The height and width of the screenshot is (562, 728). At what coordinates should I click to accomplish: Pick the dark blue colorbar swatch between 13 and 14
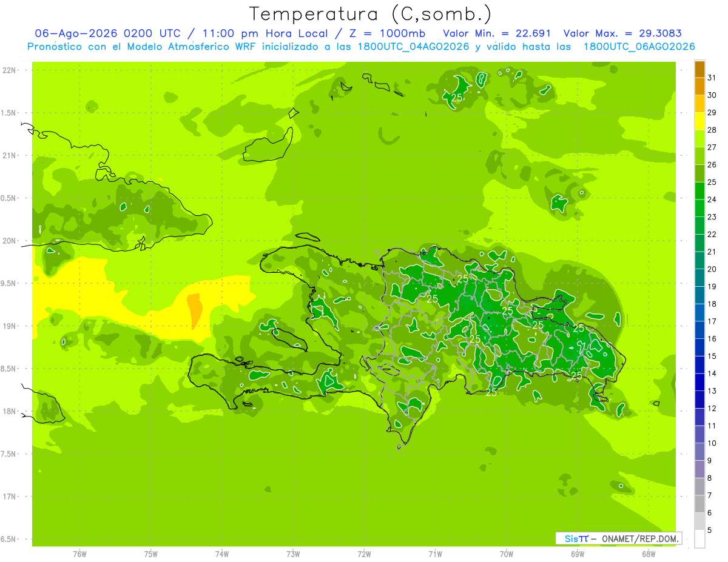(x=699, y=382)
